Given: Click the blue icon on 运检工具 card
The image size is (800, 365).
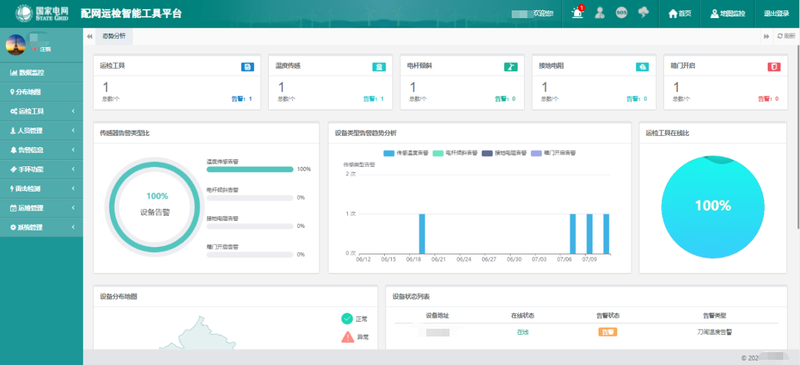Looking at the screenshot, I should click(247, 66).
